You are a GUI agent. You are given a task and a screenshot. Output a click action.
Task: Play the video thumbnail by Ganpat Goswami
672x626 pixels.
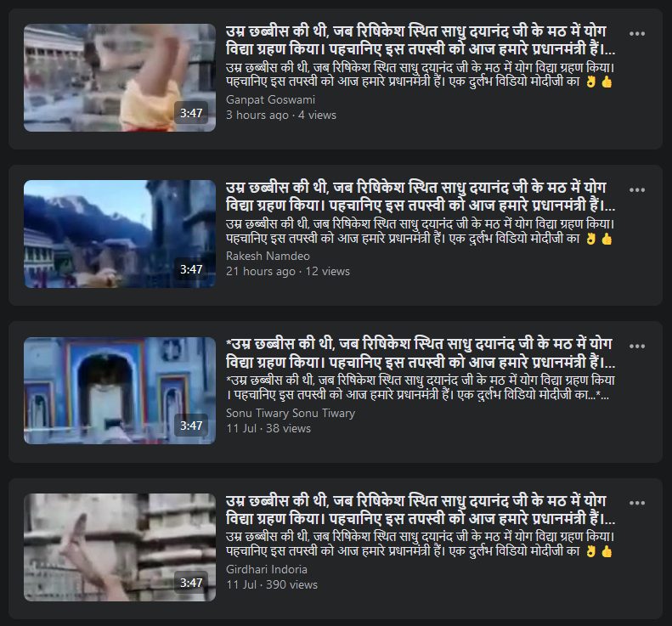[120, 77]
